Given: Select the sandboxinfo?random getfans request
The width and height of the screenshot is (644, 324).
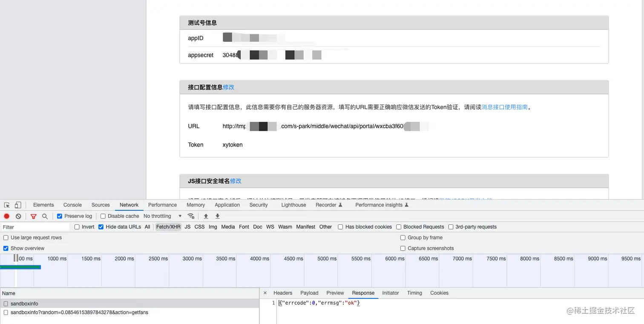Looking at the screenshot, I should (129, 312).
